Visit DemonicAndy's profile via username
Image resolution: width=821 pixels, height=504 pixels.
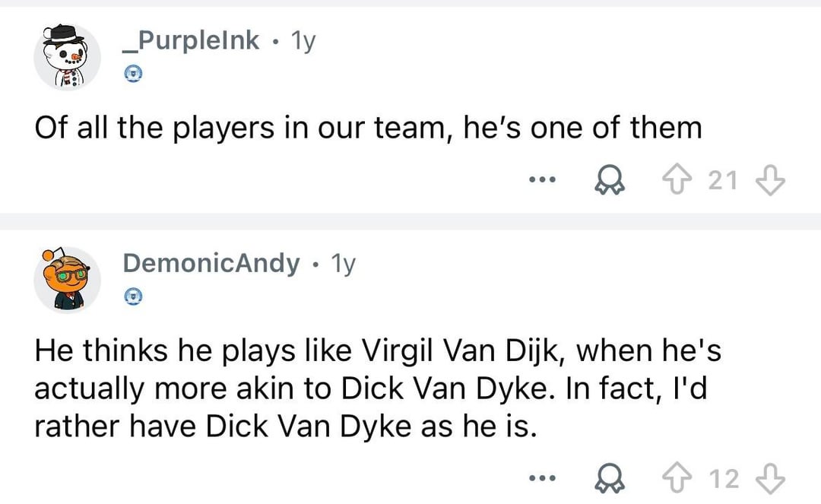pyautogui.click(x=211, y=263)
